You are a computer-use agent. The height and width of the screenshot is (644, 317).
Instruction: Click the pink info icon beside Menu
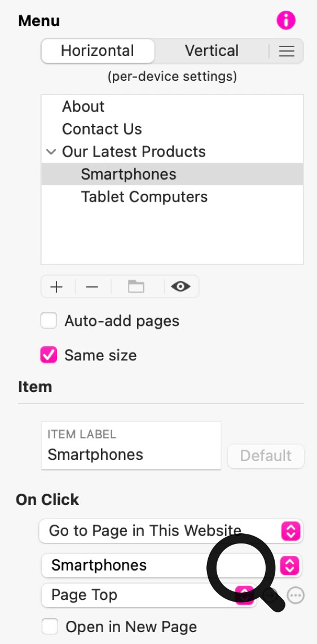pyautogui.click(x=286, y=20)
